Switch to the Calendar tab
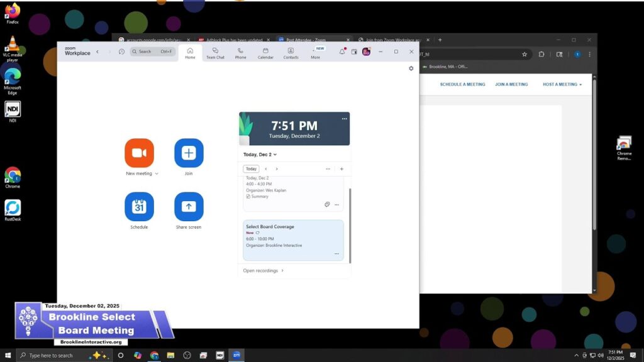This screenshot has width=644, height=362. pyautogui.click(x=265, y=53)
